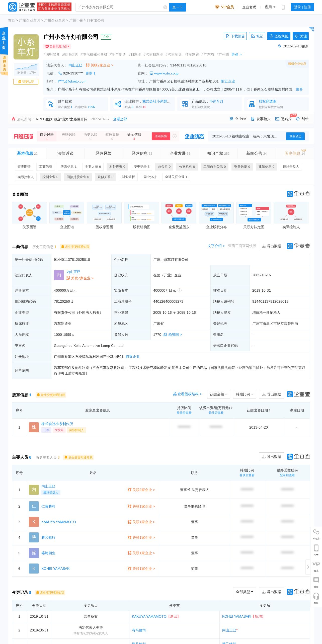Expand 自身风险 1条 tag
Image resolution: width=322 pixels, height=644 pixels.
tap(57, 46)
